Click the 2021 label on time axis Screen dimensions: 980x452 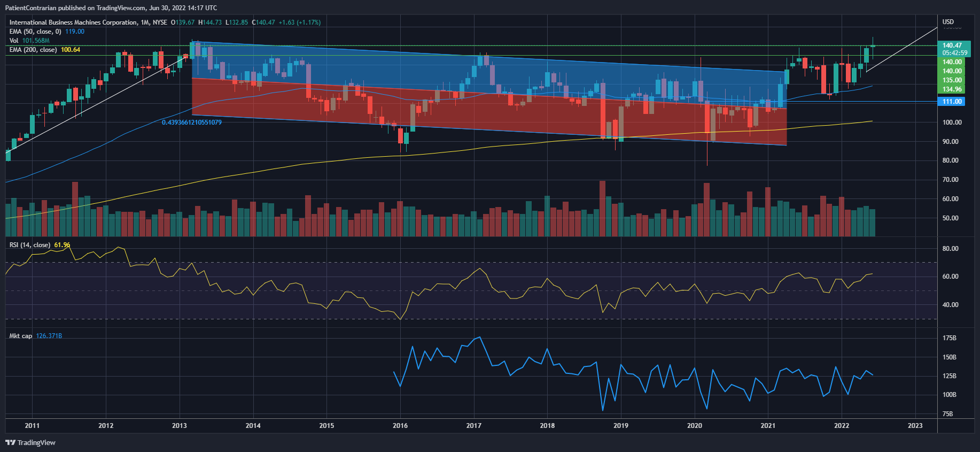[768, 426]
